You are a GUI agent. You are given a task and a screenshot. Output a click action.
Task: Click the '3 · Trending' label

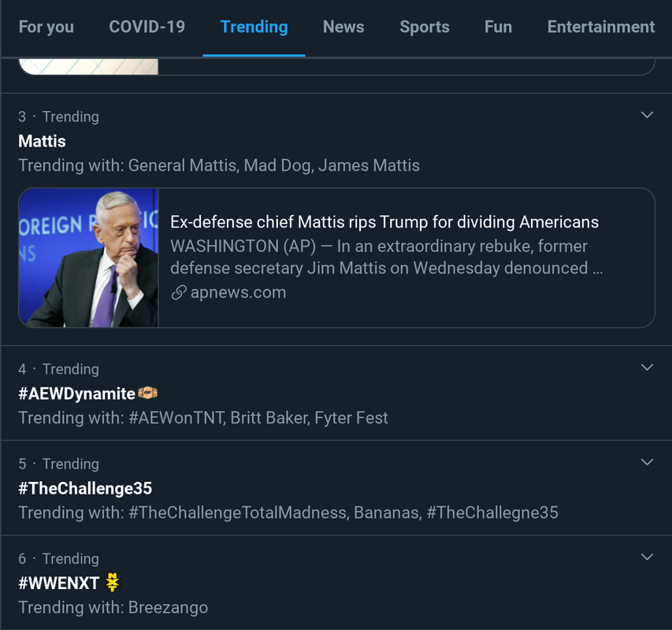pyautogui.click(x=59, y=117)
